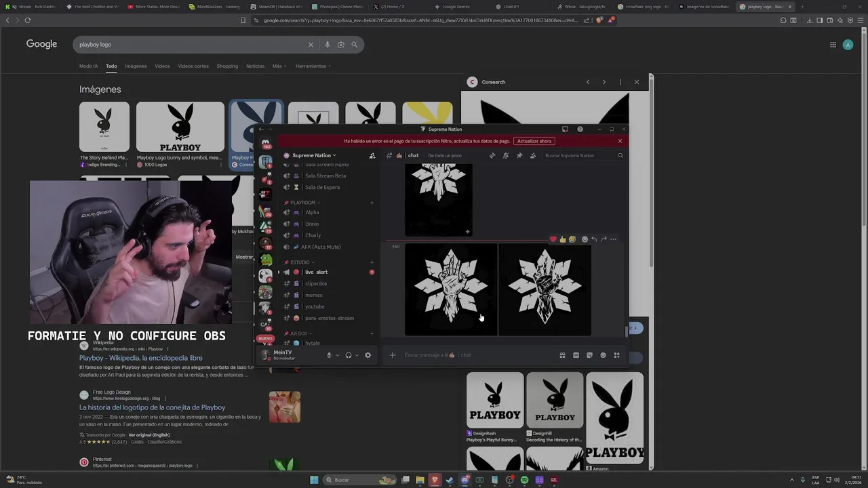Open the para-emotes-stream channel
The height and width of the screenshot is (488, 868).
point(328,318)
